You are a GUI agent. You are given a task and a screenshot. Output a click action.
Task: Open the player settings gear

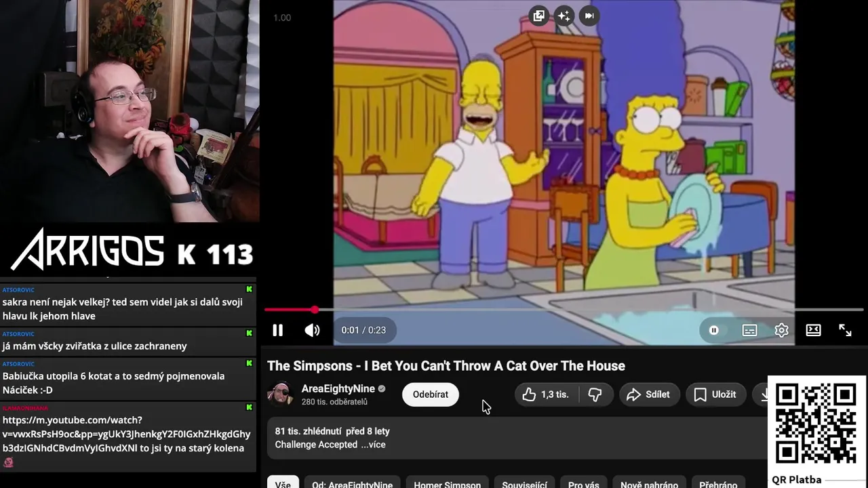point(781,330)
